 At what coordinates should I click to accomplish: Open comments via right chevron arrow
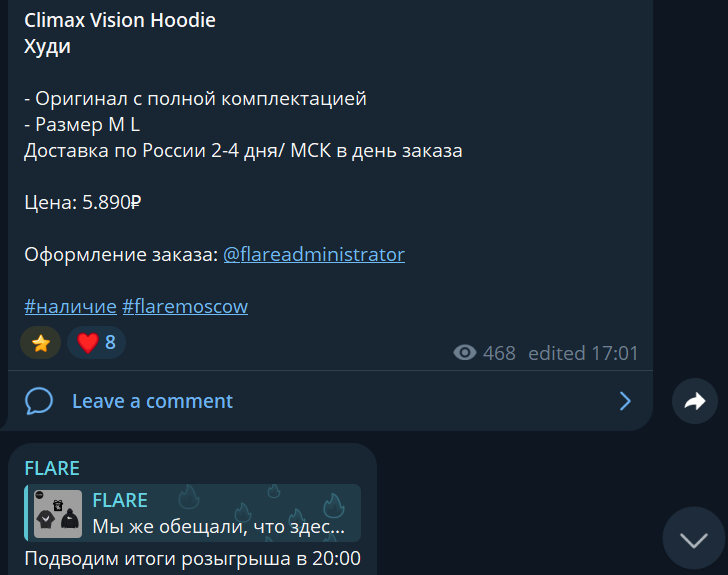click(625, 401)
